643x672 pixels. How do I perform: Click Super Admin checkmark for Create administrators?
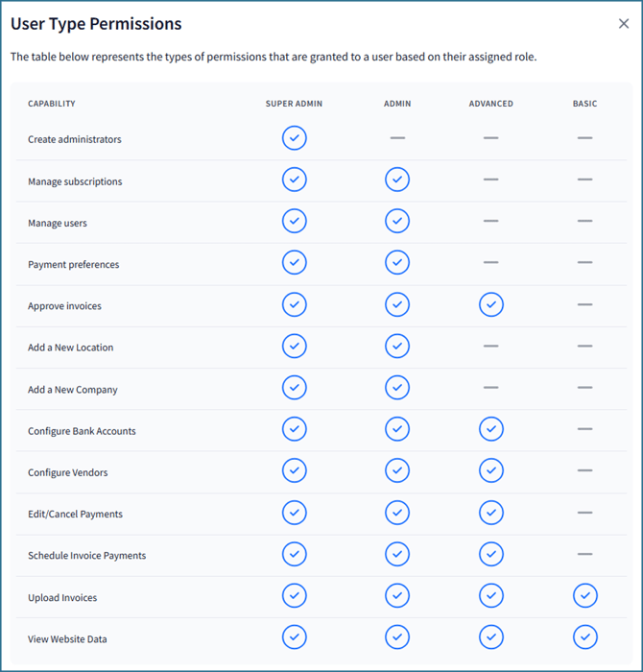pos(295,138)
